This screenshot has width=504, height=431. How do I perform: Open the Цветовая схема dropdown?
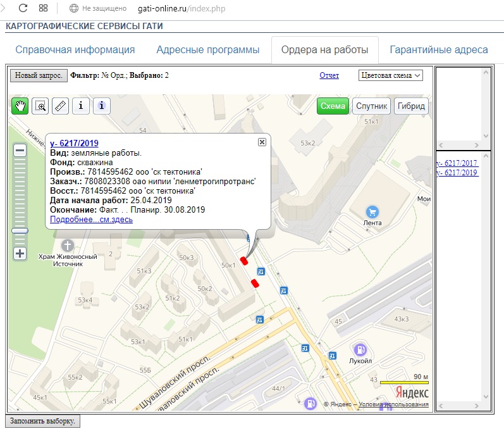tap(390, 75)
